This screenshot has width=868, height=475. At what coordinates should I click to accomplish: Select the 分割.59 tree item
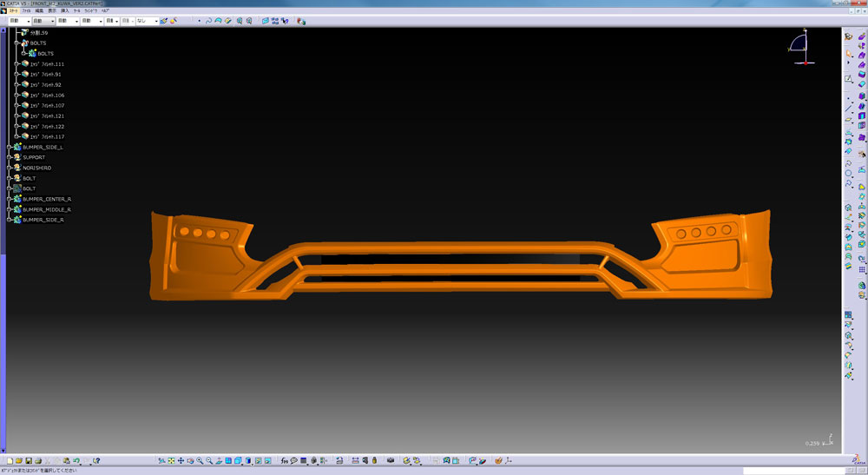tap(39, 33)
